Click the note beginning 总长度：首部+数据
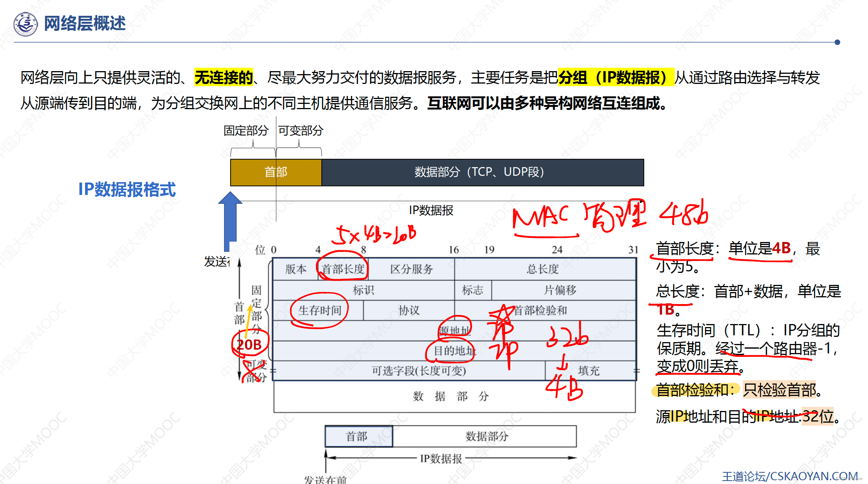Image resolution: width=868 pixels, height=484 pixels. (x=748, y=300)
